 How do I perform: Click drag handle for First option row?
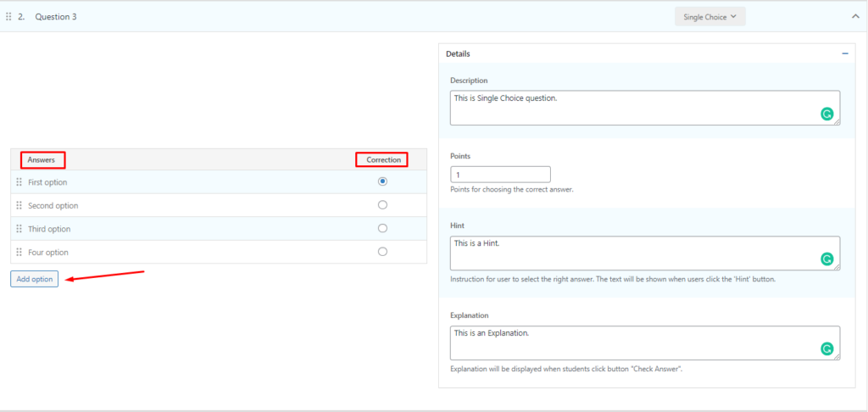pyautogui.click(x=19, y=182)
